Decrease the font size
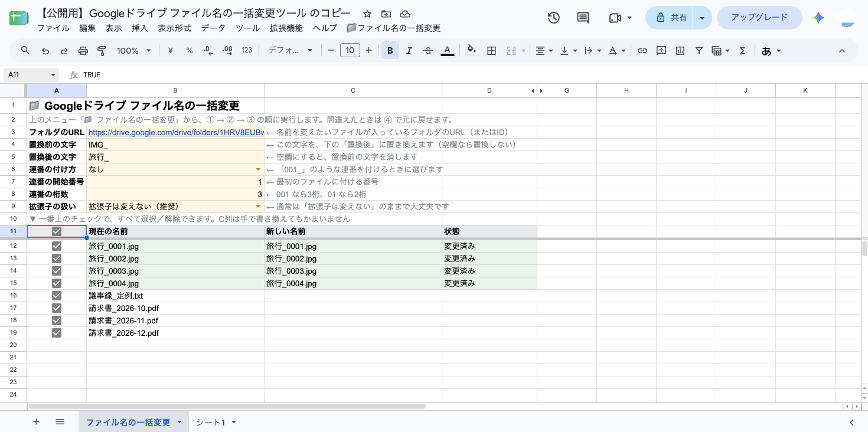The height and width of the screenshot is (432, 868). coord(331,51)
